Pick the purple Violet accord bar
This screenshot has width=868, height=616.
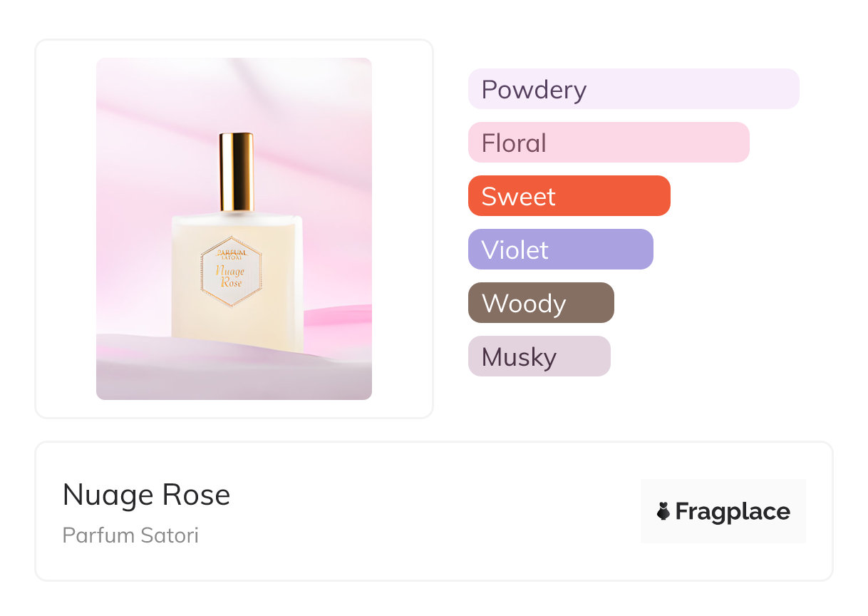click(x=560, y=250)
